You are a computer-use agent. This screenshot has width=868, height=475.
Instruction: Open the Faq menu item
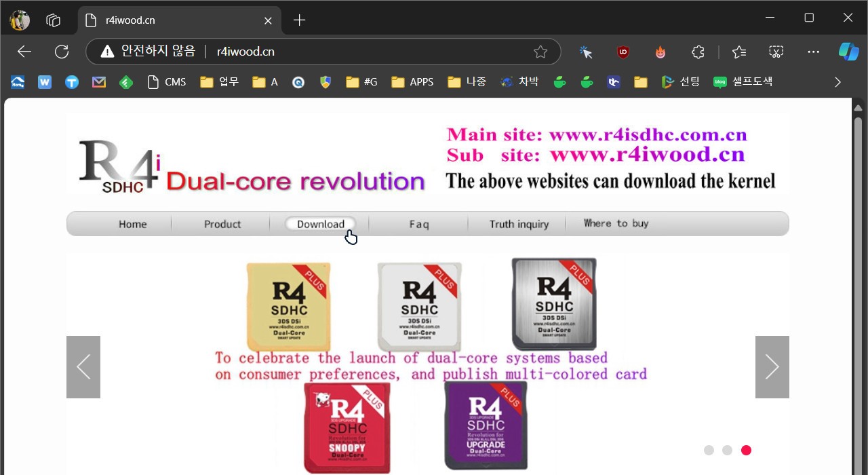click(x=418, y=224)
